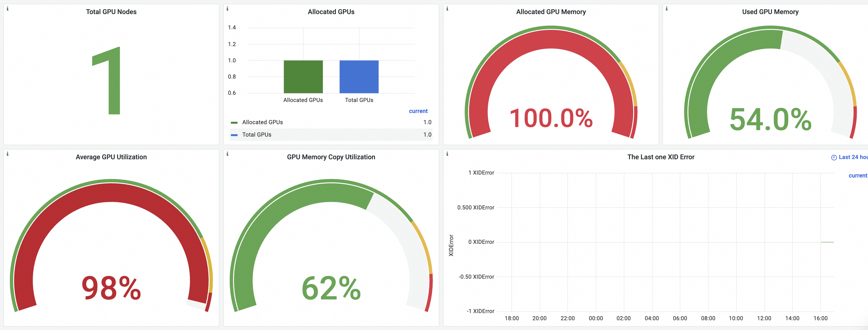Open the Allocated GPU Memory panel title menu
868x330 pixels.
[x=551, y=12]
